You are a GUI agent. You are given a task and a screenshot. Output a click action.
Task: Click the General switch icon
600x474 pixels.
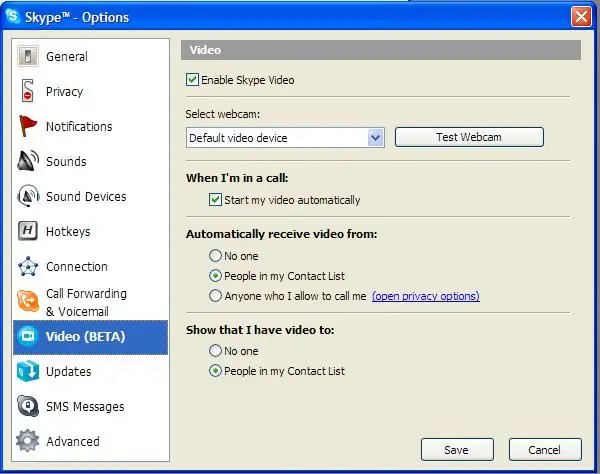coord(28,56)
